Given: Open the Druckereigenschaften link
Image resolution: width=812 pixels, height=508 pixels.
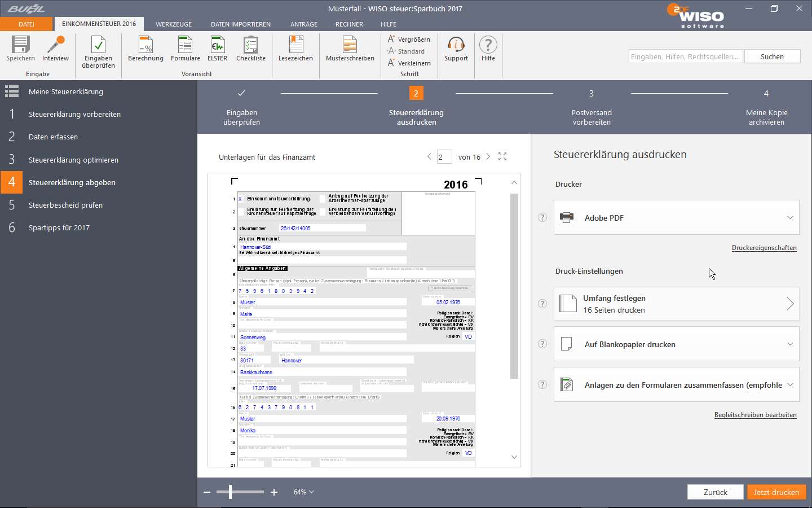Looking at the screenshot, I should coord(764,248).
